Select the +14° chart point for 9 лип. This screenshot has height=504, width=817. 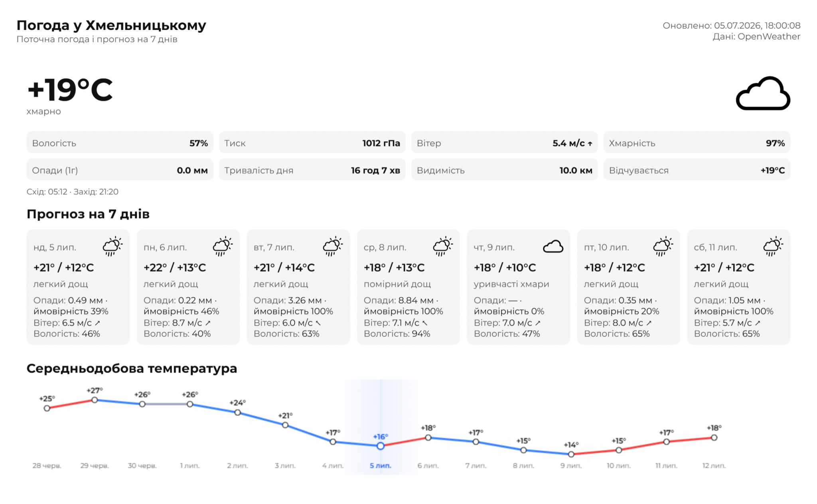point(571,454)
